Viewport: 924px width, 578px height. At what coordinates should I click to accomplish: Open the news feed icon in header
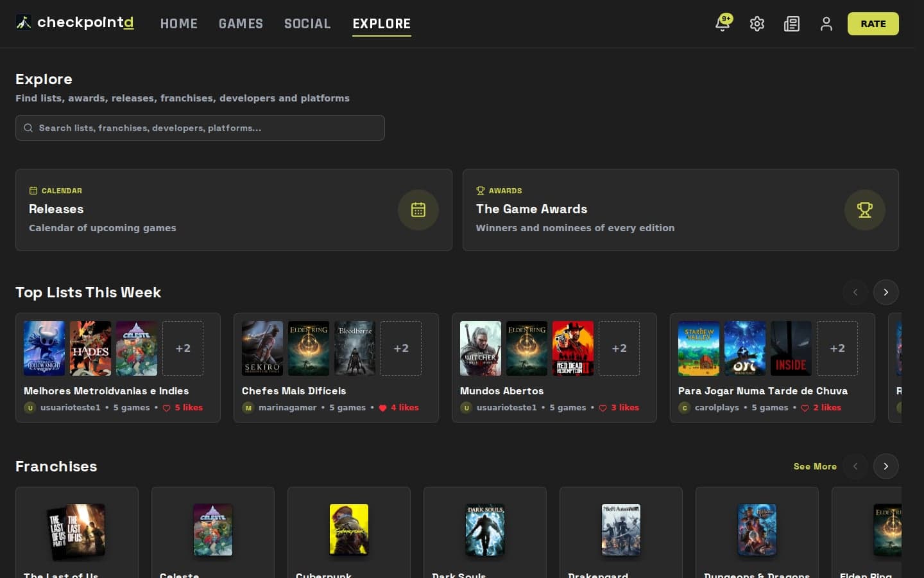tap(792, 24)
